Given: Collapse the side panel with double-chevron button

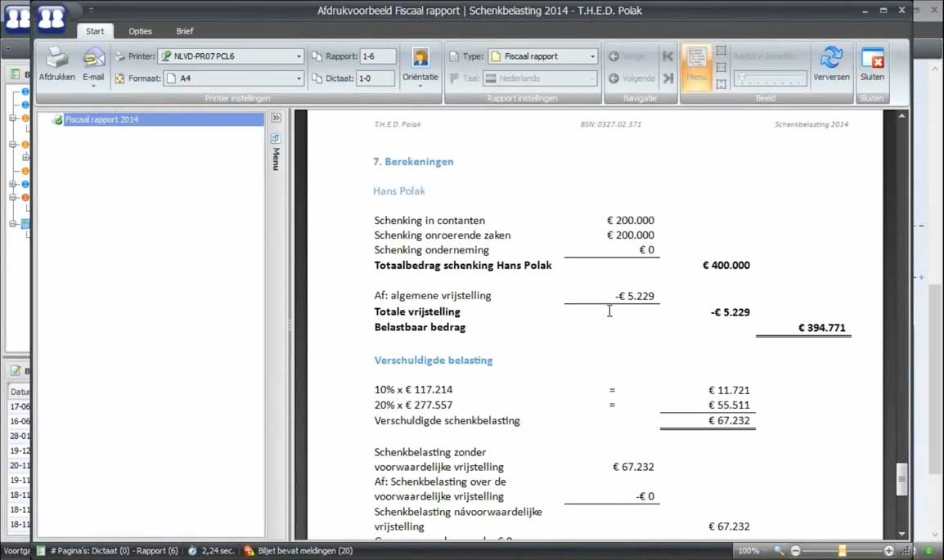Looking at the screenshot, I should click(x=276, y=119).
